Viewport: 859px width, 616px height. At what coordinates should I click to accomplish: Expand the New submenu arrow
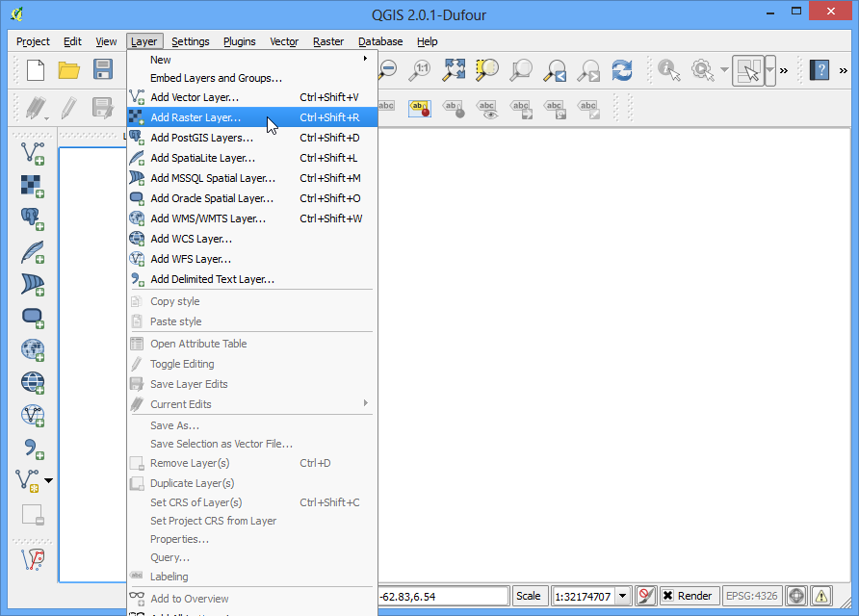click(365, 59)
